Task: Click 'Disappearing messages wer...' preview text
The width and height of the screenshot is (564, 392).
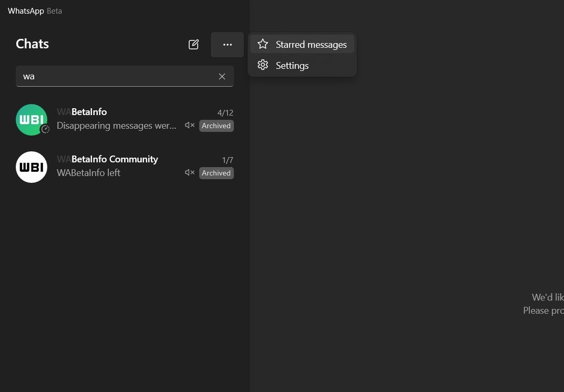Action: click(x=116, y=126)
